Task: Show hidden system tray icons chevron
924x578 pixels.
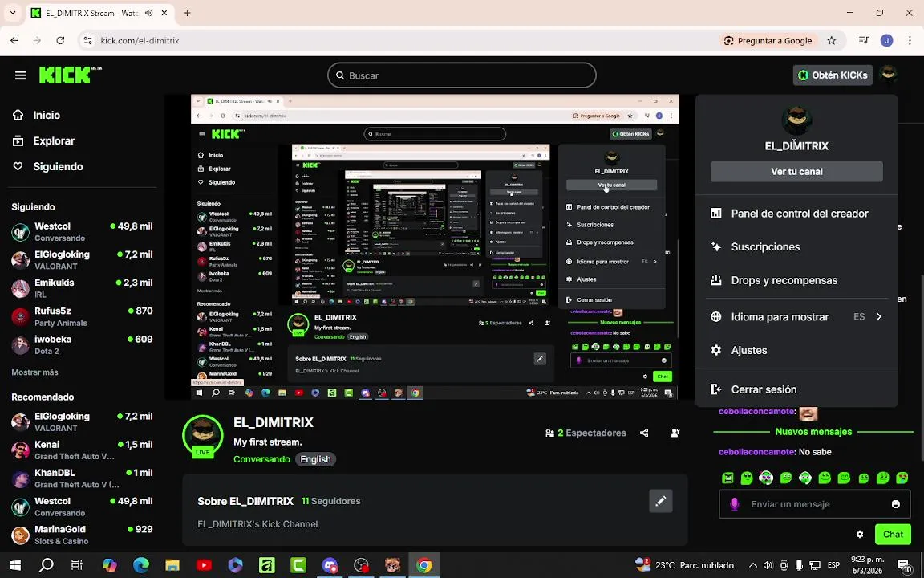Action: coord(752,566)
